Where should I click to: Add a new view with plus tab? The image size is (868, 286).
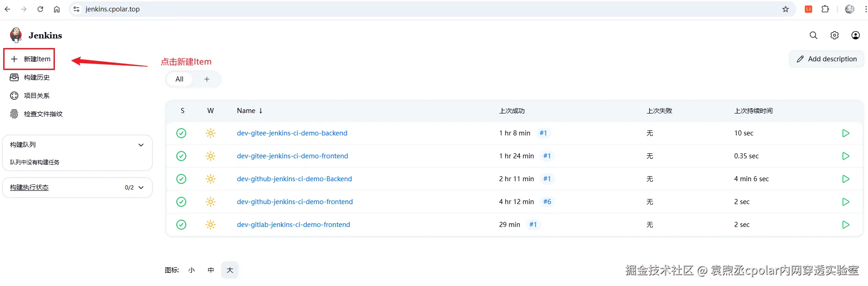coord(207,79)
